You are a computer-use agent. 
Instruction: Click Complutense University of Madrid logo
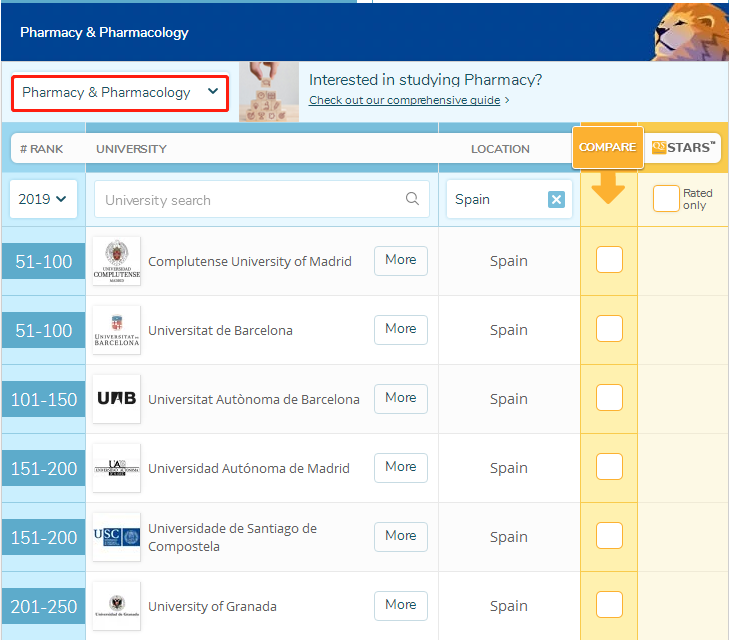pos(116,261)
